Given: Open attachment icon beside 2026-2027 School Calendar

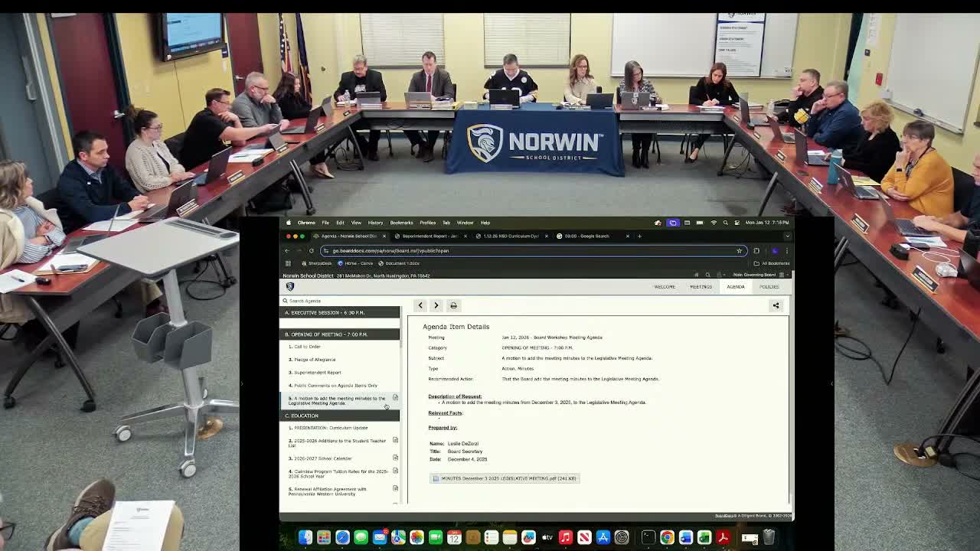Looking at the screenshot, I should coord(396,457).
